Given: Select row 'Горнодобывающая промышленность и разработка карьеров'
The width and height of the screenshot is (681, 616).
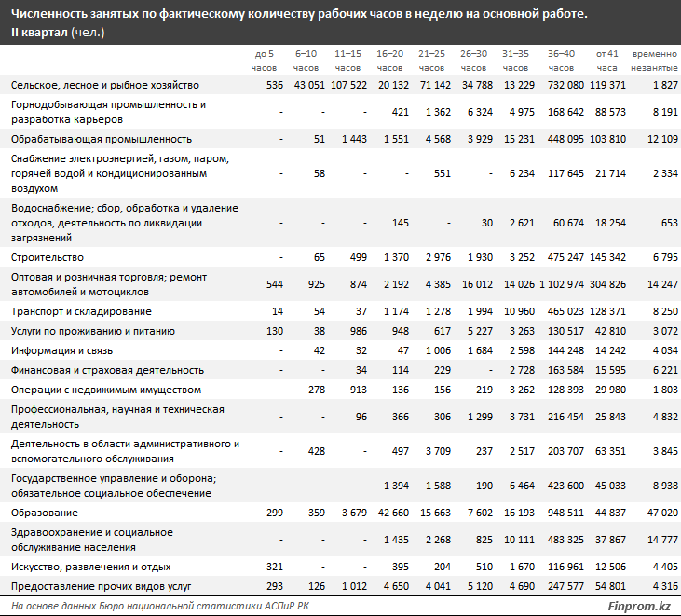Looking at the screenshot, I should point(341,112).
